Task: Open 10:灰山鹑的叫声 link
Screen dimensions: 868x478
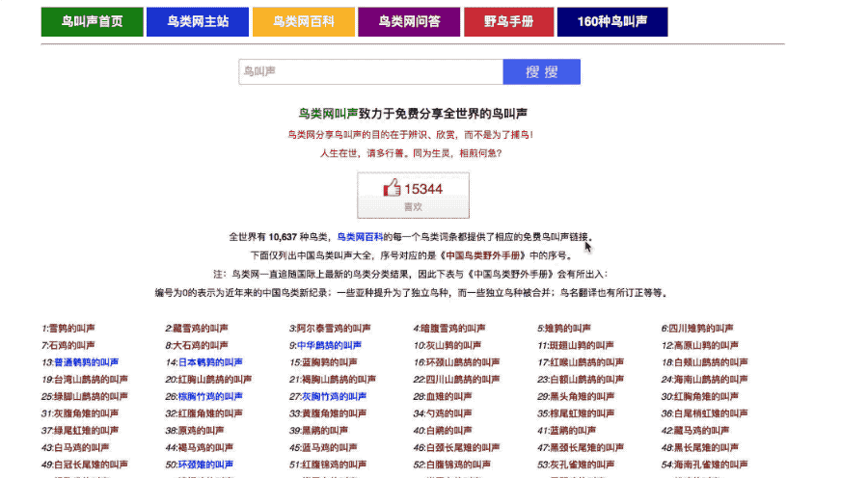Action: [x=448, y=345]
